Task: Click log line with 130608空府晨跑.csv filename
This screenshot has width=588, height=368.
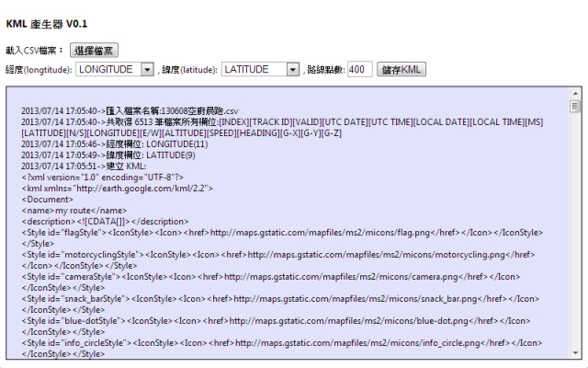Action: click(x=130, y=111)
